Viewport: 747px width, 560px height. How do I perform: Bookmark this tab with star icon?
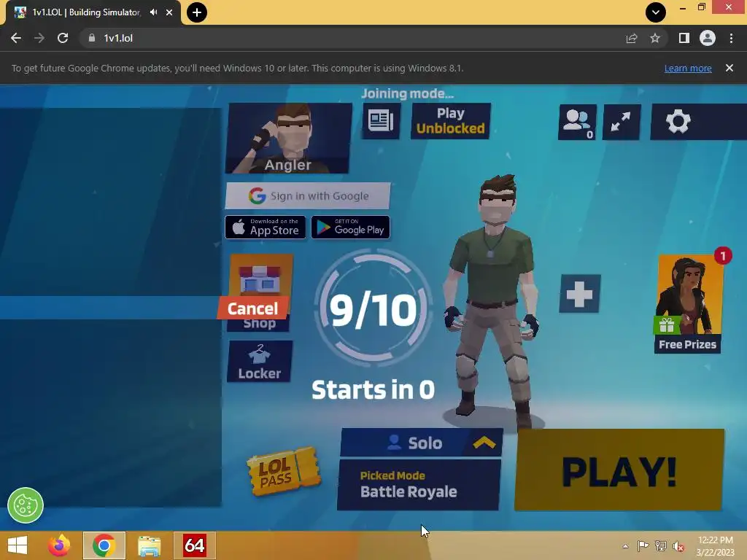coord(655,38)
